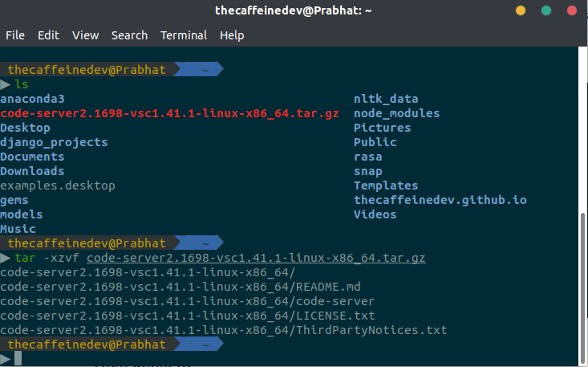
Task: Click the 'examples.desktop' file entry
Action: 58,186
